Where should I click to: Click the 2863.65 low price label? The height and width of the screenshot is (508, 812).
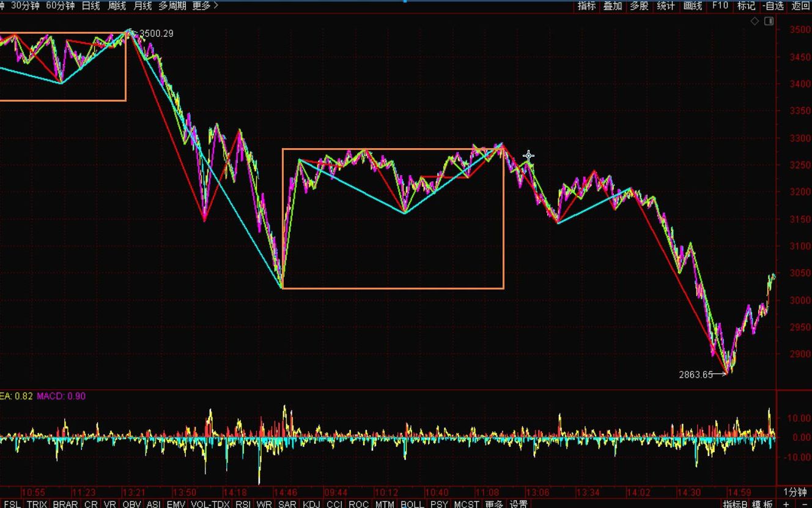point(696,375)
